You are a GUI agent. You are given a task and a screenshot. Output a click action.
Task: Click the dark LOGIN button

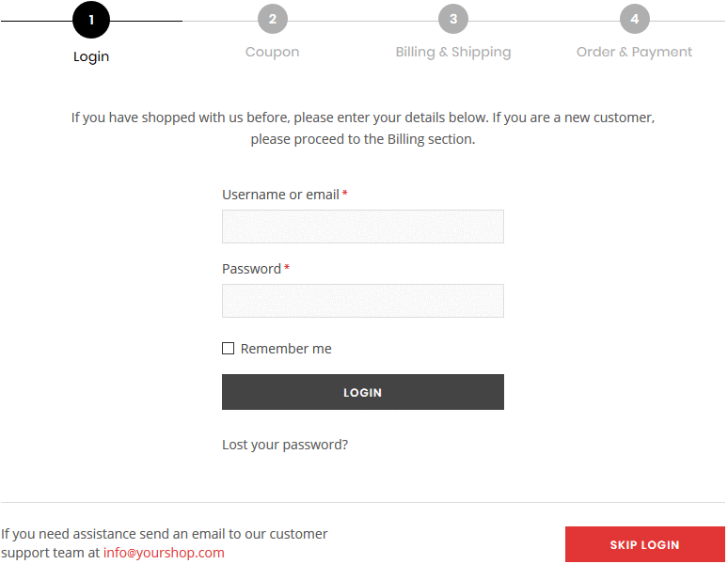(363, 392)
